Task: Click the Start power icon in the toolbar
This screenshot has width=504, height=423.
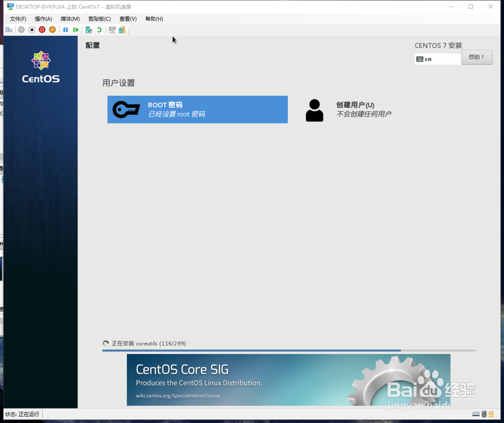Action: pos(21,29)
